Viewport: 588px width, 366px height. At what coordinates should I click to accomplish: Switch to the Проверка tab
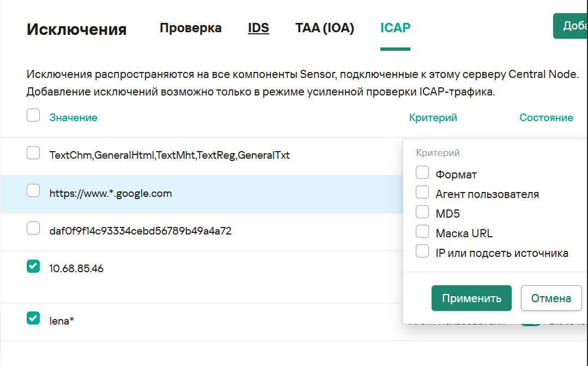click(190, 28)
